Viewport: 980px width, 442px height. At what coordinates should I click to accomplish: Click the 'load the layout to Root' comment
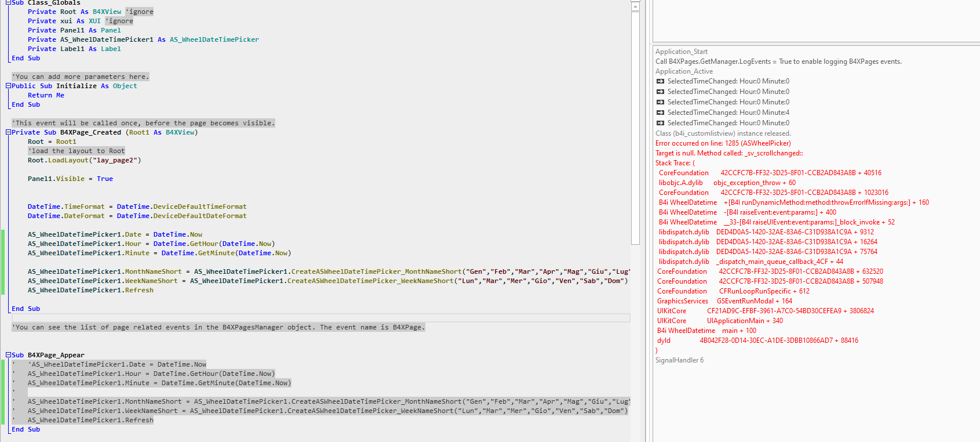click(x=76, y=151)
